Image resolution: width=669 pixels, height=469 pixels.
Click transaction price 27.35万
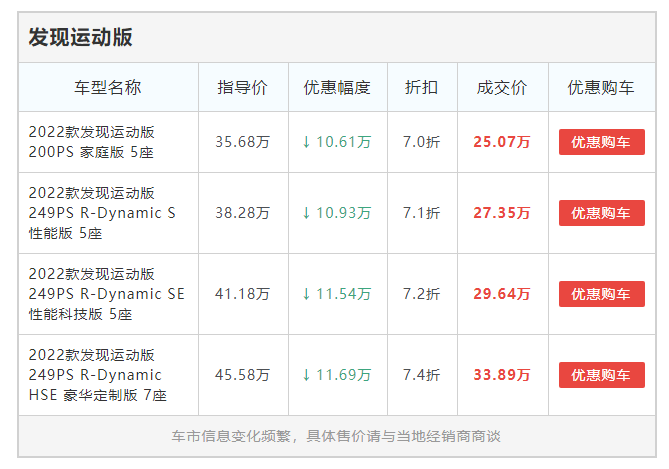point(502,213)
